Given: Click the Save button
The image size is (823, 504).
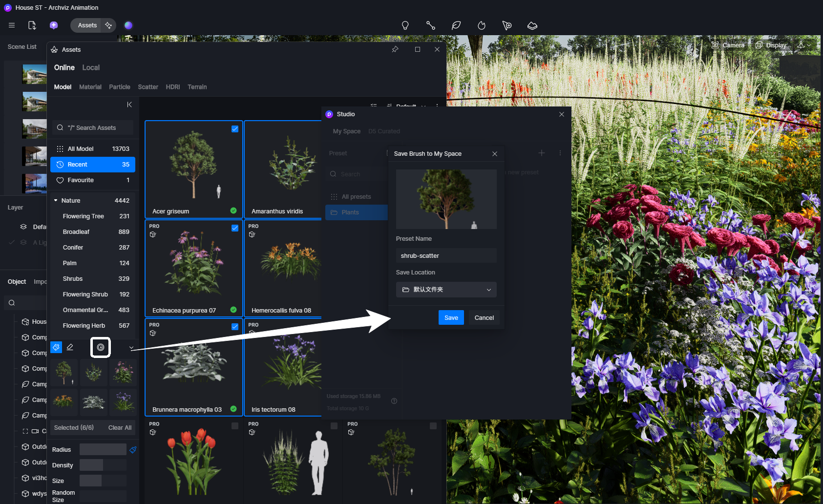Looking at the screenshot, I should coord(451,317).
